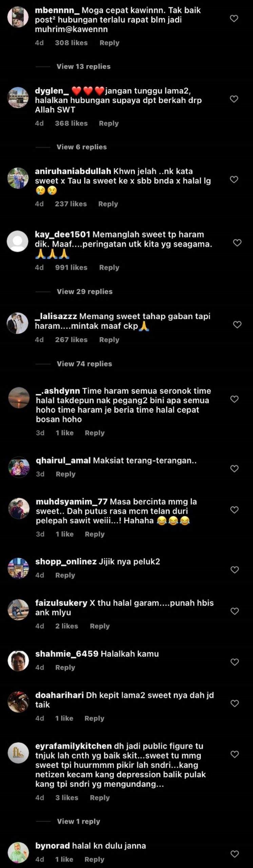Like dyglen_'s comment with heart icon

click(x=234, y=99)
